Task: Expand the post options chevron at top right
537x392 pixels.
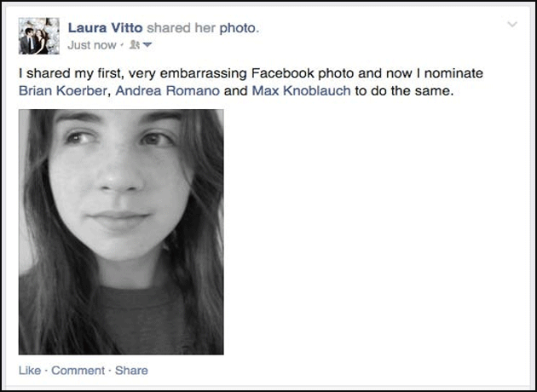Action: (511, 25)
